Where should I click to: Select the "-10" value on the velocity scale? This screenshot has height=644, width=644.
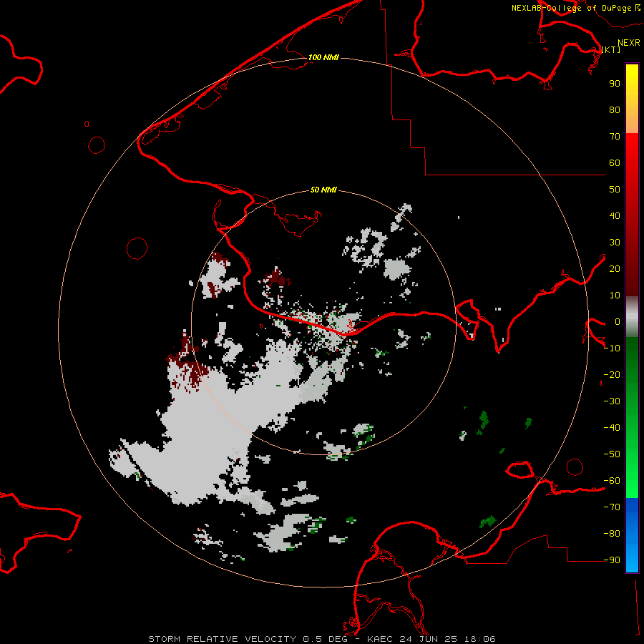pos(612,348)
